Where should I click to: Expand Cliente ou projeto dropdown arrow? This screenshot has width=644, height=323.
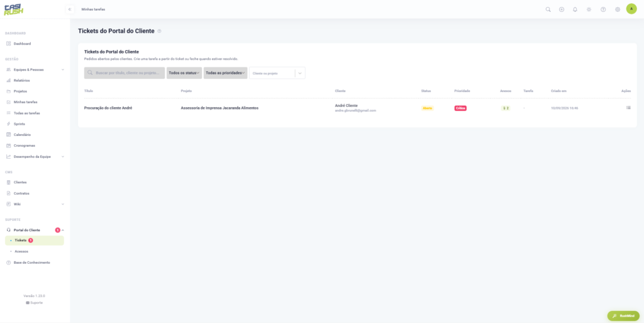[300, 73]
